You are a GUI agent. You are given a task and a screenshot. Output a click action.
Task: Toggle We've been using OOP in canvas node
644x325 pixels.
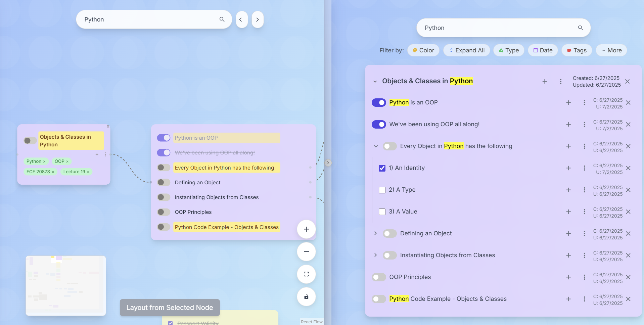[x=164, y=152]
